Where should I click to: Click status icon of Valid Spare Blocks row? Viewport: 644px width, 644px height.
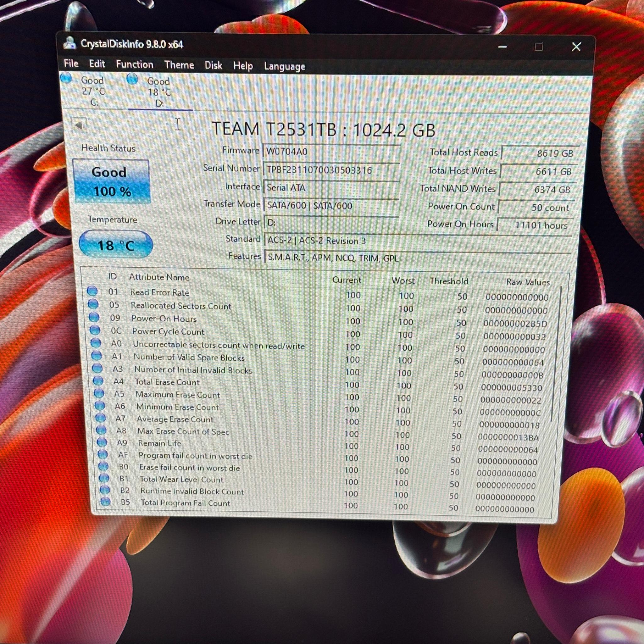(97, 355)
